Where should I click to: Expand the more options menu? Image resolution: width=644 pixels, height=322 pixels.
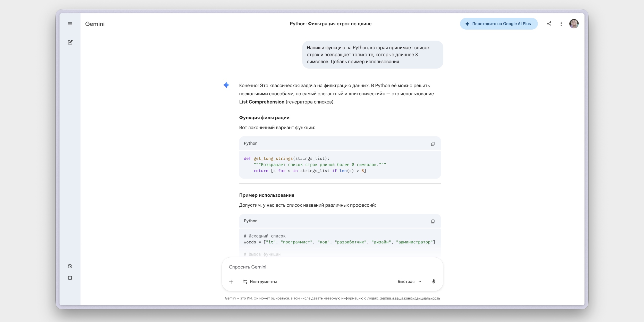(561, 23)
